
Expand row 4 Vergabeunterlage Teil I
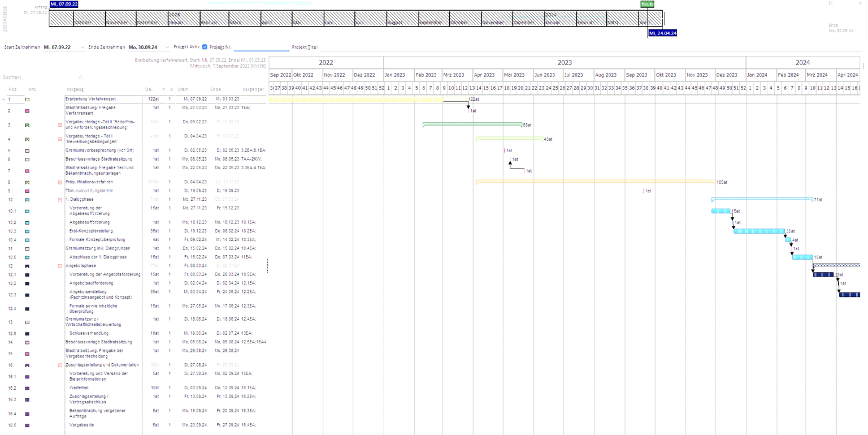60,139
